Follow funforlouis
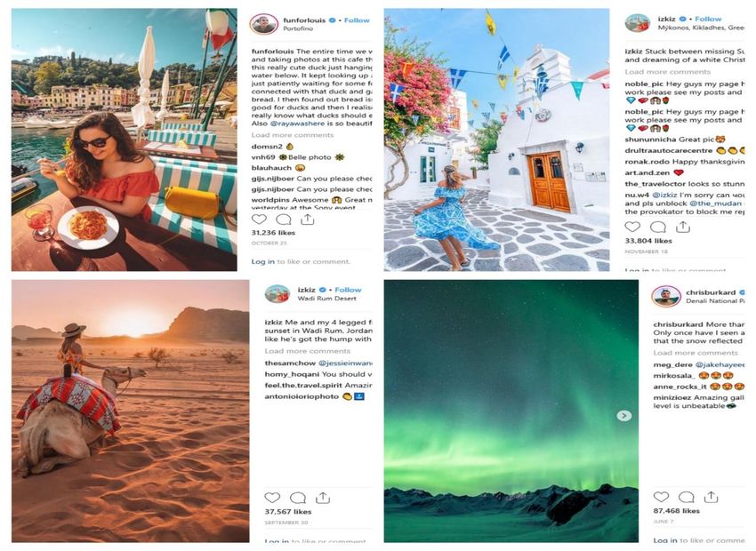The image size is (756, 551). pyautogui.click(x=357, y=20)
